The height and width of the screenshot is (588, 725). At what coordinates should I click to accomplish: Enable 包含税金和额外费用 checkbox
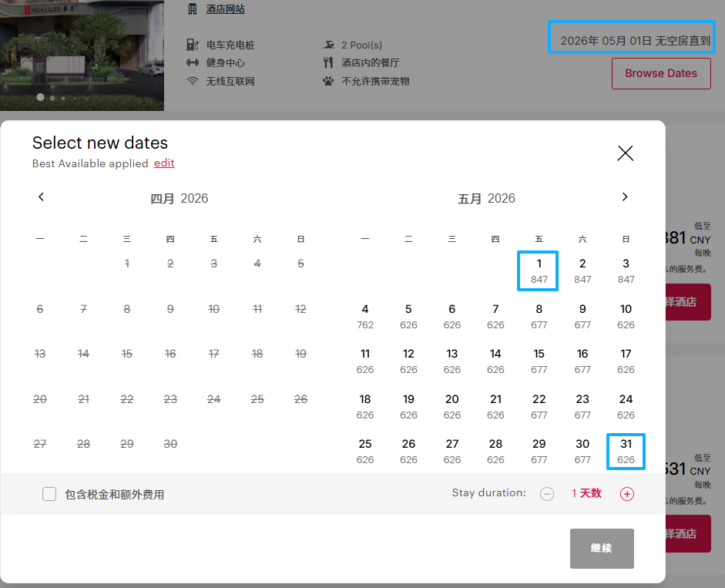[x=49, y=494]
